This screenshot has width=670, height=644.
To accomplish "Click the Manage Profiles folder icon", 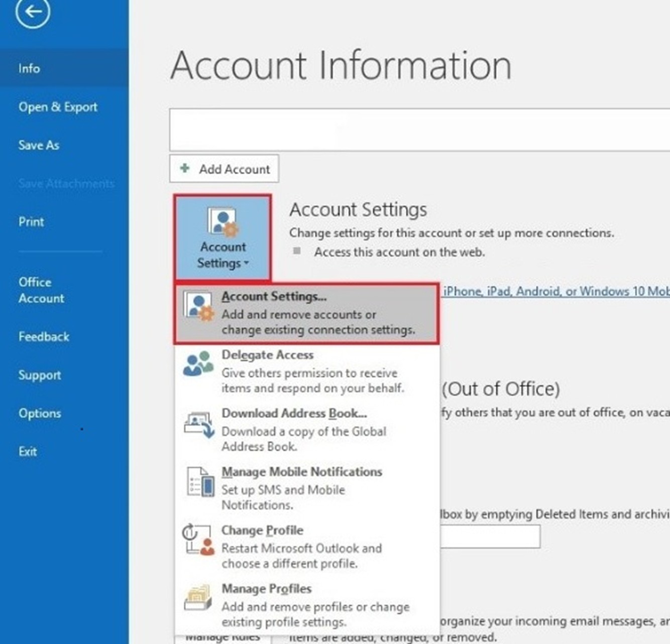I will pyautogui.click(x=198, y=597).
